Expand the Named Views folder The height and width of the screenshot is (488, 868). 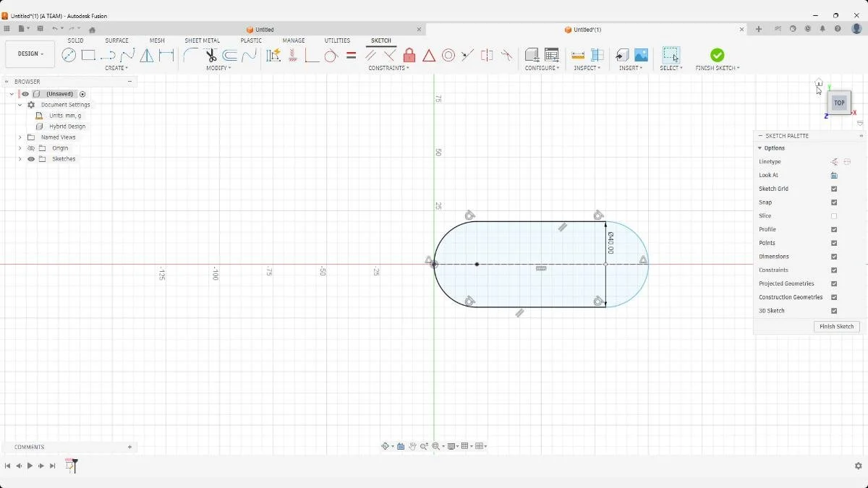point(20,137)
